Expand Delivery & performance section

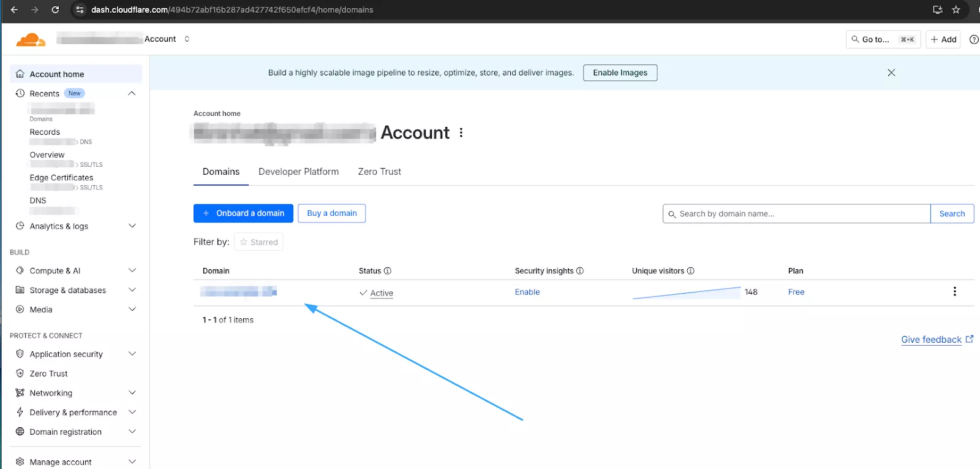tap(132, 412)
